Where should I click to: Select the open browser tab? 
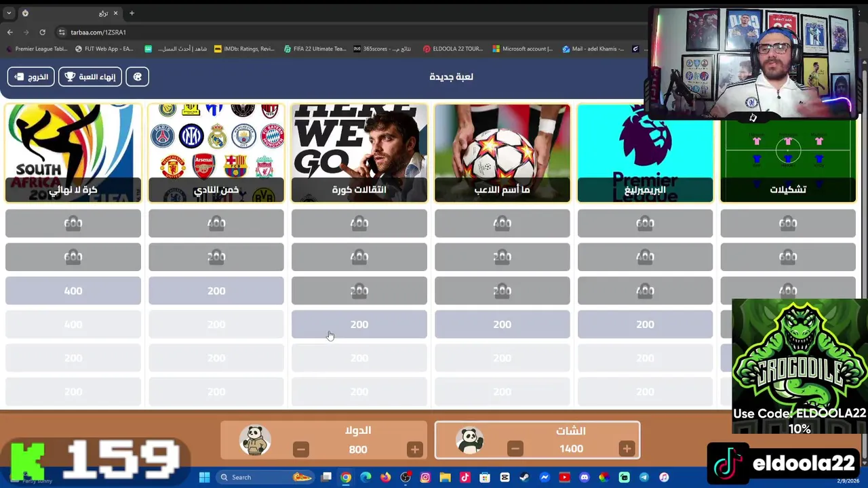click(70, 13)
